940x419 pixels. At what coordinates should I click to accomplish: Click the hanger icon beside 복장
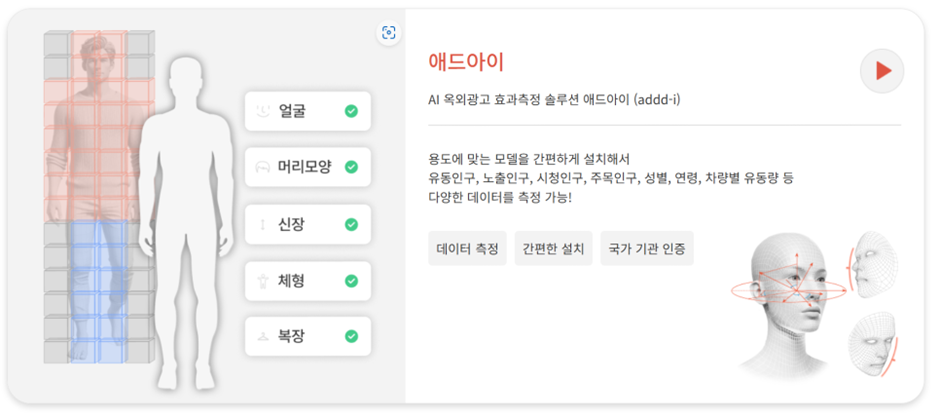click(x=263, y=337)
